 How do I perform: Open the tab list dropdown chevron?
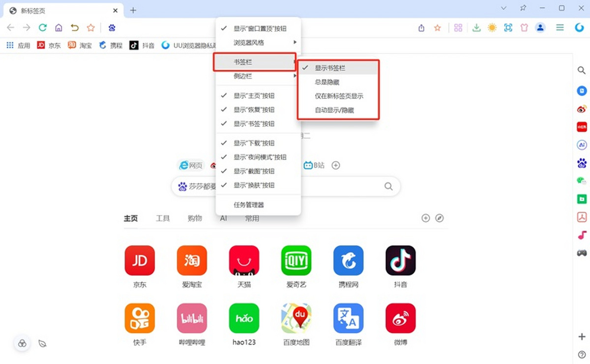click(x=504, y=8)
